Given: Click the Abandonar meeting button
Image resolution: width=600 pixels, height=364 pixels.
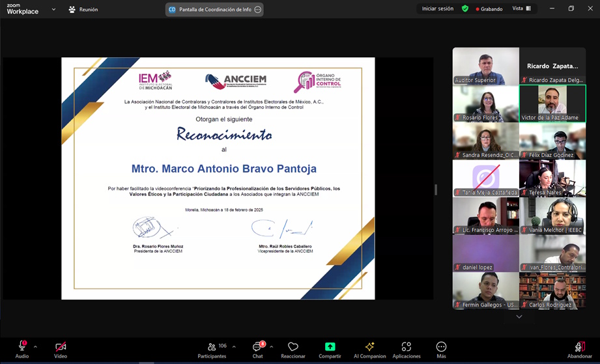Looking at the screenshot, I should [579, 350].
